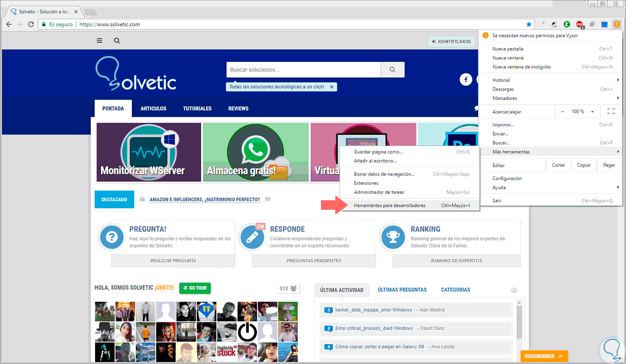
Task: Open the Adblock Plus extension icon
Action: click(579, 24)
